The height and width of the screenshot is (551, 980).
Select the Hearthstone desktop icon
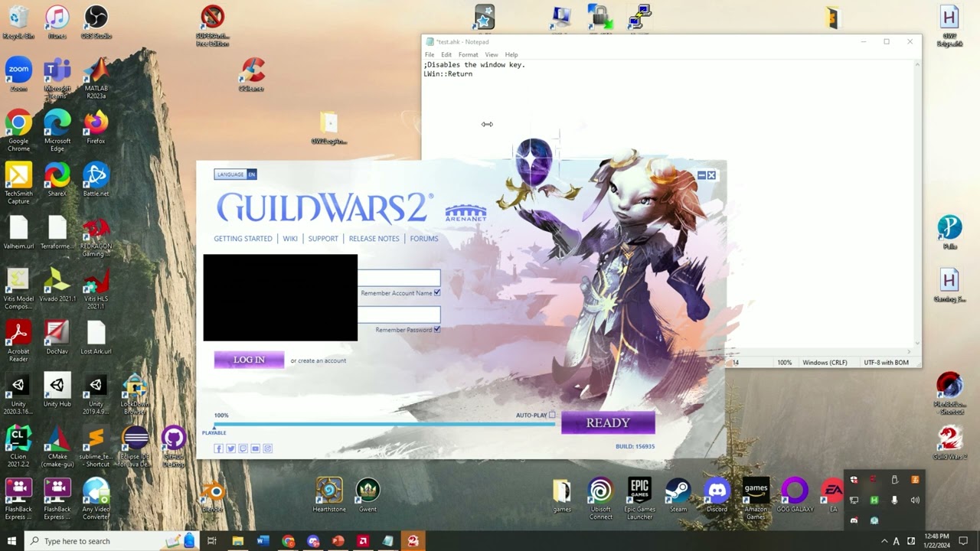pos(329,495)
